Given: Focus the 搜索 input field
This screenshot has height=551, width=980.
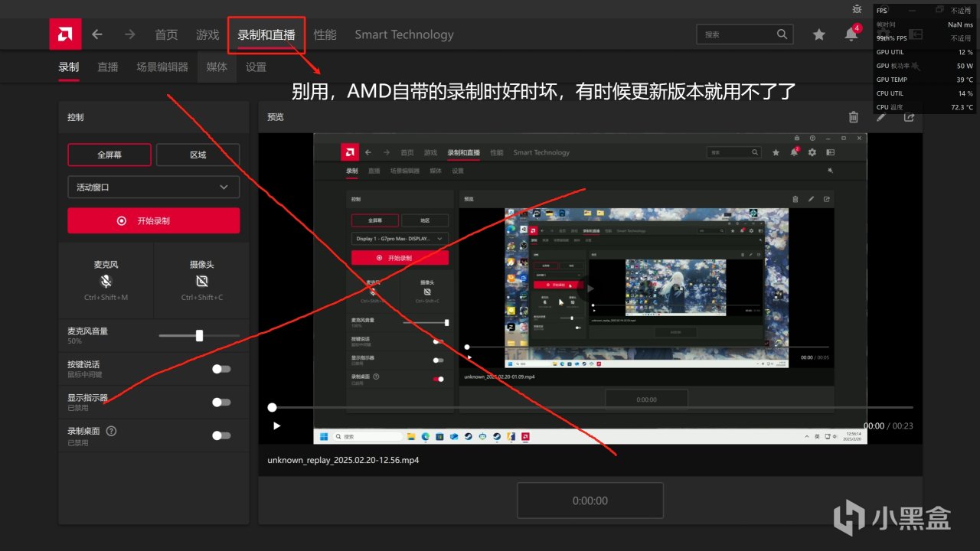Looking at the screenshot, I should point(744,34).
